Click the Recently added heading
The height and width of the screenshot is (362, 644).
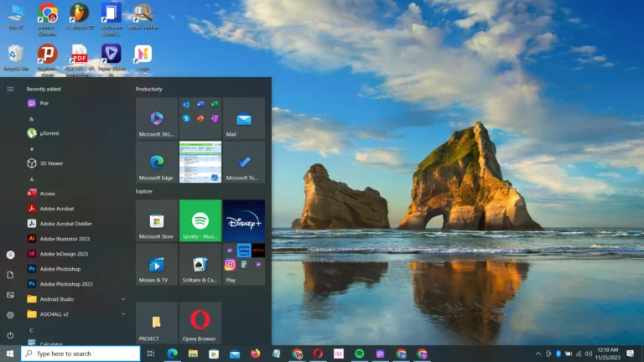pyautogui.click(x=44, y=89)
